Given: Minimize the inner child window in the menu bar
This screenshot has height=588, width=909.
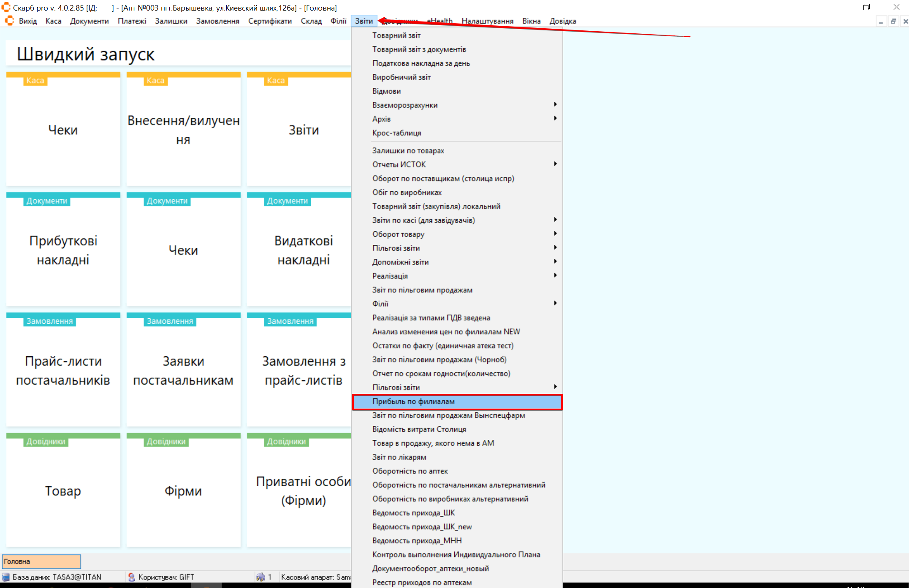Looking at the screenshot, I should (881, 21).
